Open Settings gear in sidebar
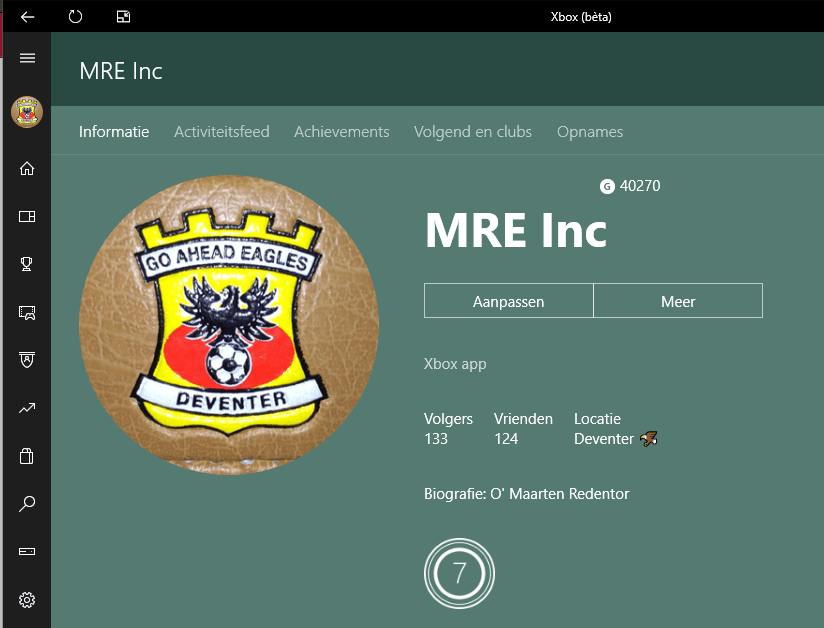Image resolution: width=824 pixels, height=628 pixels. tap(27, 600)
